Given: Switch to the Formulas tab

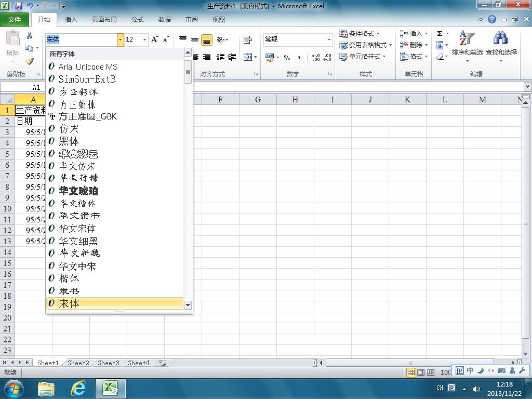Looking at the screenshot, I should pos(137,20).
